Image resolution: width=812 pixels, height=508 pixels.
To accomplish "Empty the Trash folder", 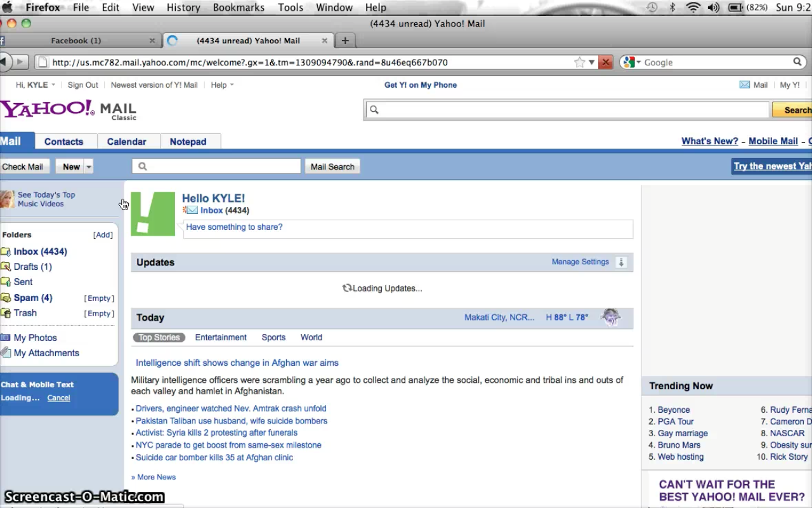I will tap(99, 314).
